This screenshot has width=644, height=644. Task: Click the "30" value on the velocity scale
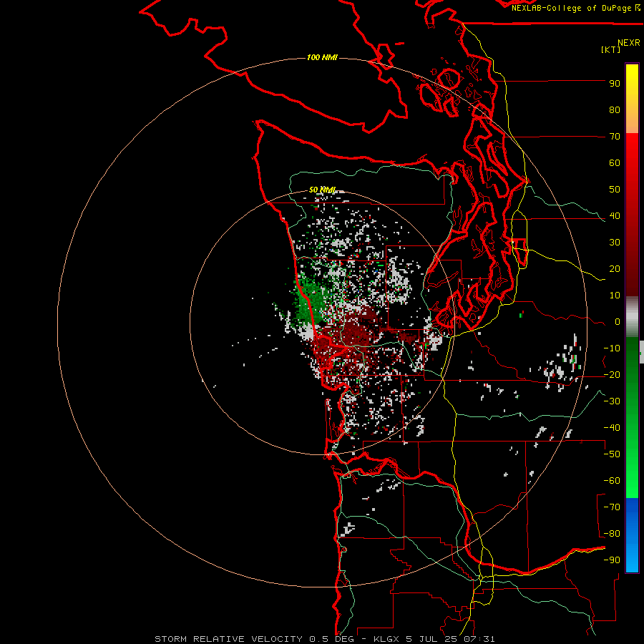[x=615, y=243]
